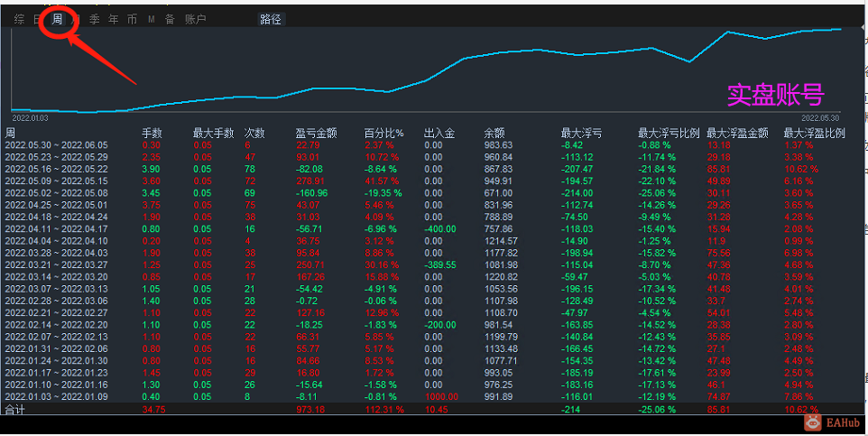Open the 币 currency tab
The height and width of the screenshot is (436, 868).
click(132, 19)
